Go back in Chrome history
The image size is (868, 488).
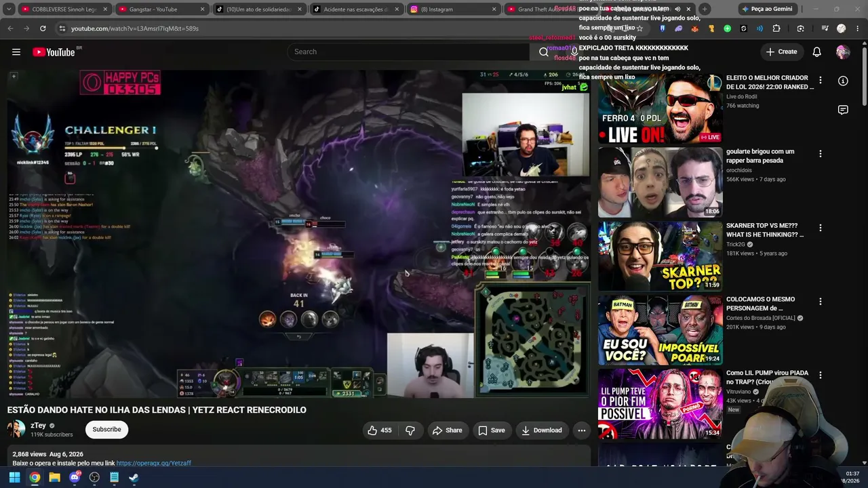coord(10,28)
